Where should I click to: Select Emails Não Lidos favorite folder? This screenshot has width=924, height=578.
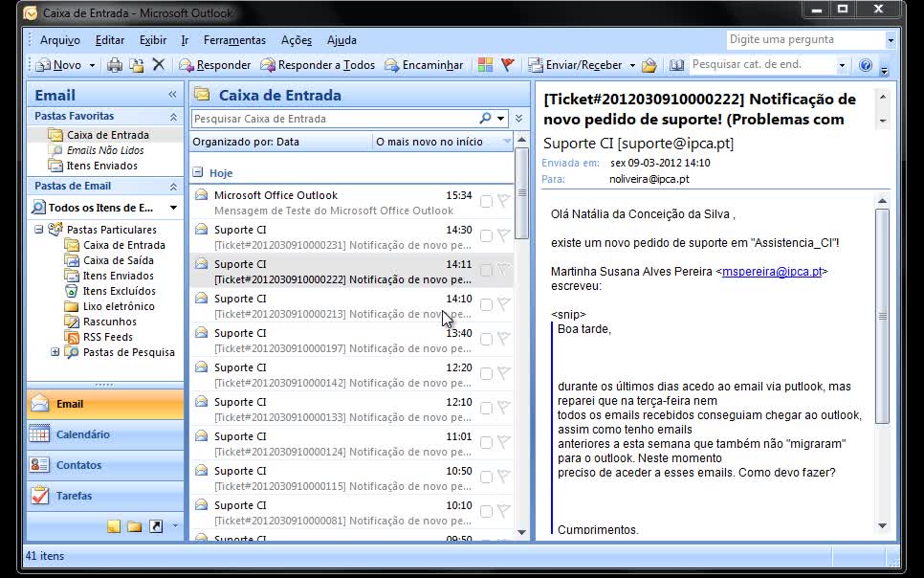tap(105, 150)
